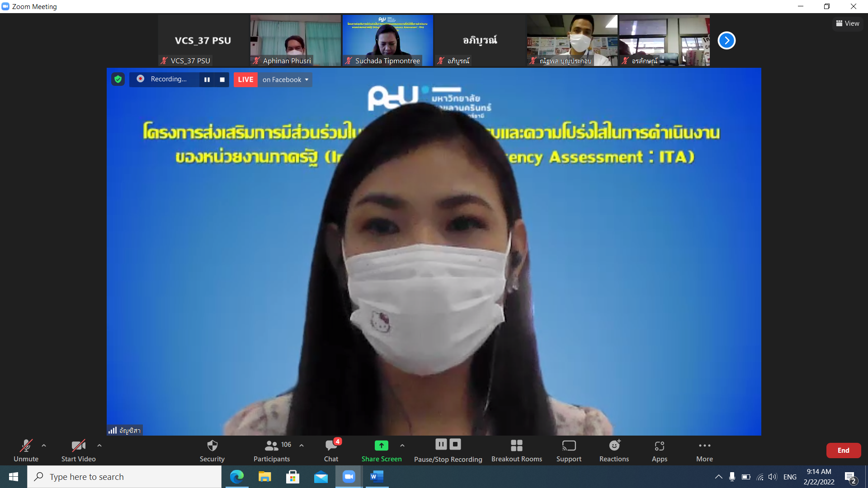Expand share options arrow beside Share Screen

(x=402, y=446)
